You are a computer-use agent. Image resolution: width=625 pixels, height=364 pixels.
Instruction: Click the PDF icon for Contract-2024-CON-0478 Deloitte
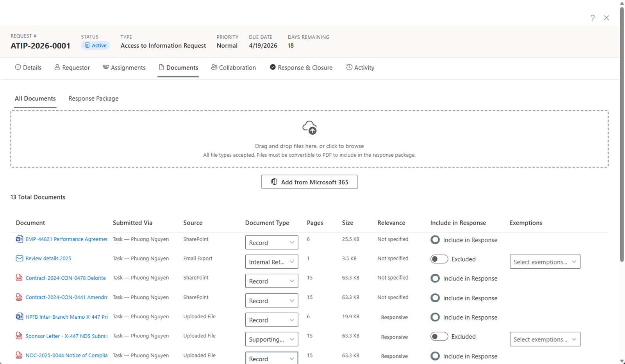click(x=19, y=278)
